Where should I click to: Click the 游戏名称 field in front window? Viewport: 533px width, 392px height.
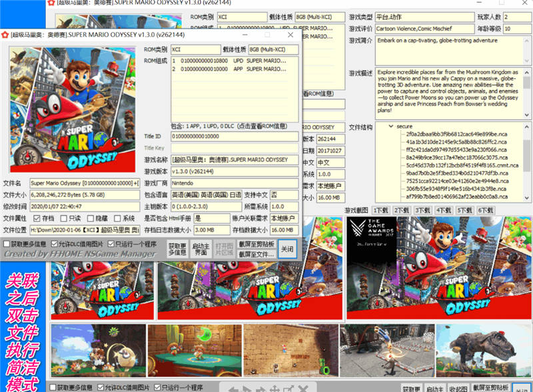235,160
